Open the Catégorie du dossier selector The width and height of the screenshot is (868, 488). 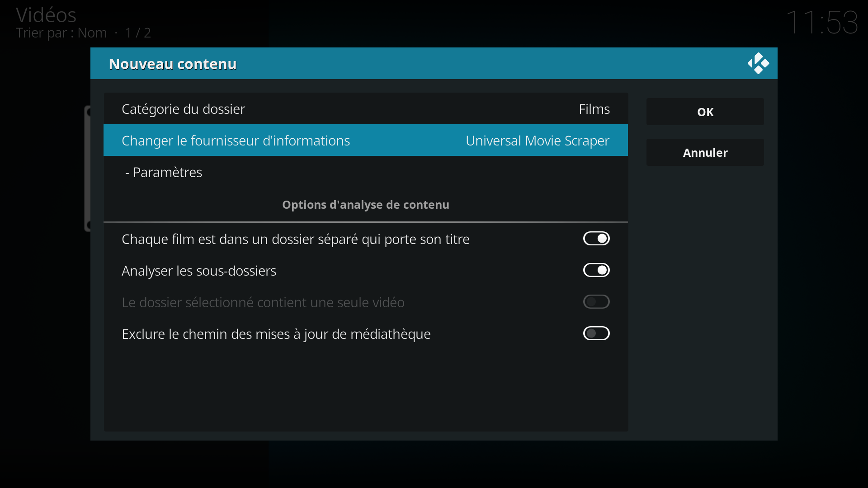(x=183, y=109)
